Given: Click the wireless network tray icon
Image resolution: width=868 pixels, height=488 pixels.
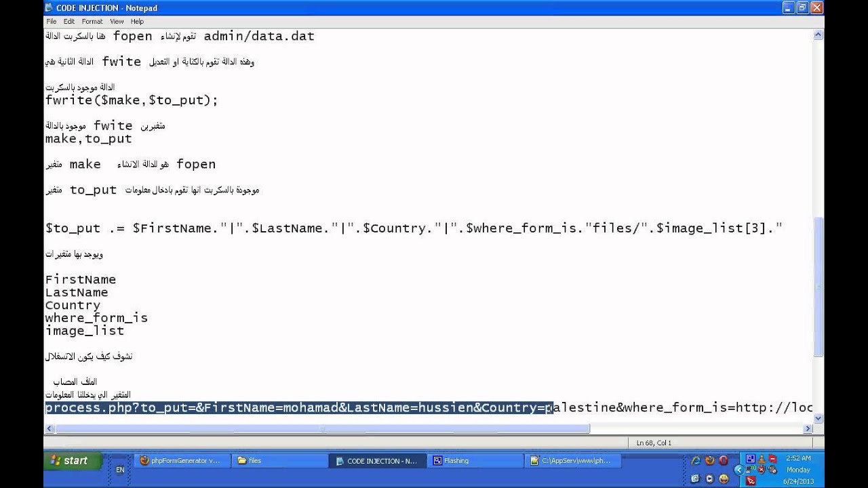Looking at the screenshot, I should pos(751,470).
